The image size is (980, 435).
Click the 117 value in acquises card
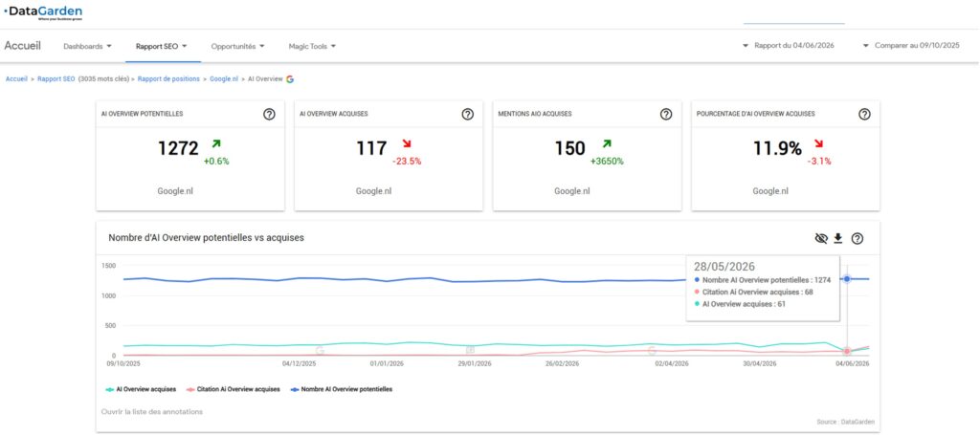[371, 148]
